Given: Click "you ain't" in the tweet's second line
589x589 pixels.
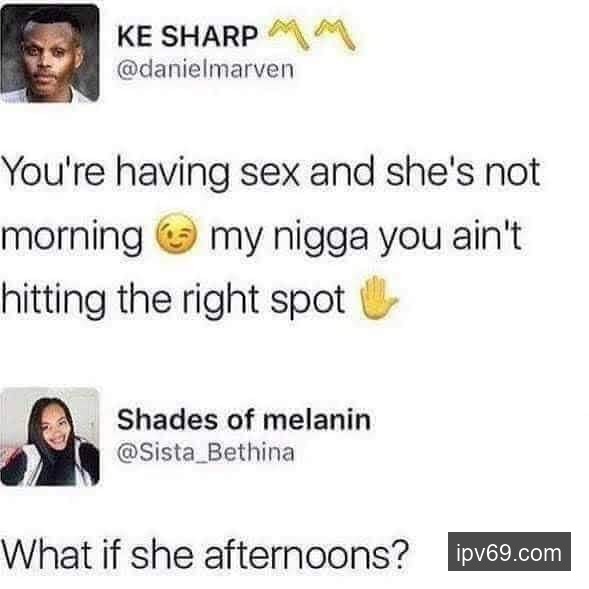Looking at the screenshot, I should coord(450,238).
